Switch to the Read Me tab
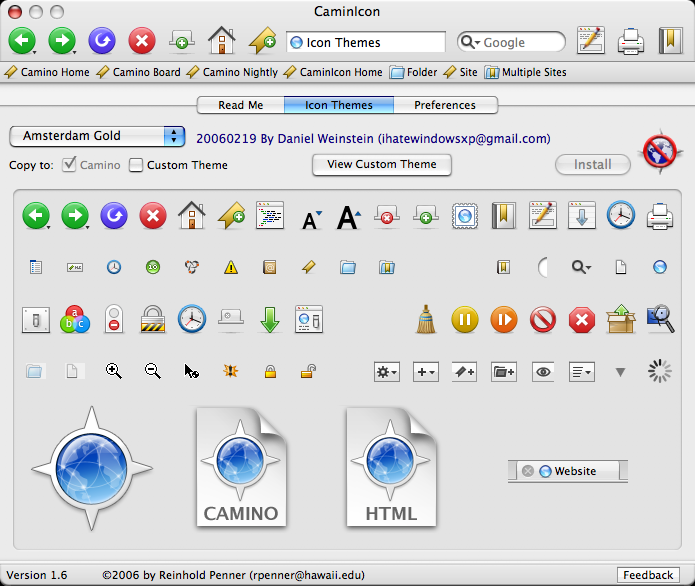 click(x=241, y=105)
